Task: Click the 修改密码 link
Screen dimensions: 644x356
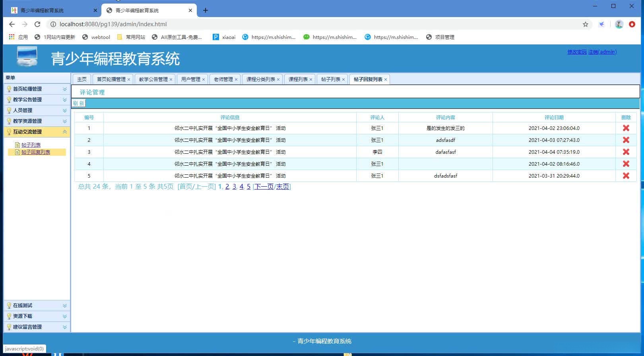Action: tap(577, 52)
